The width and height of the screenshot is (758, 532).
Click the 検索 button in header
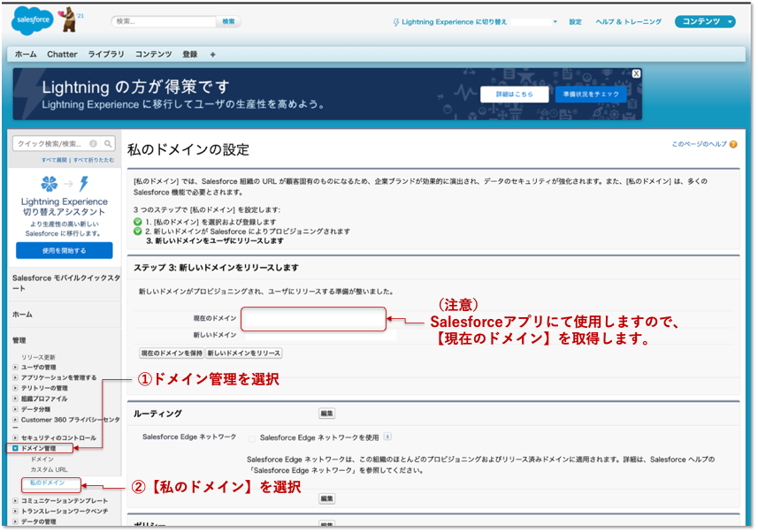pyautogui.click(x=228, y=21)
